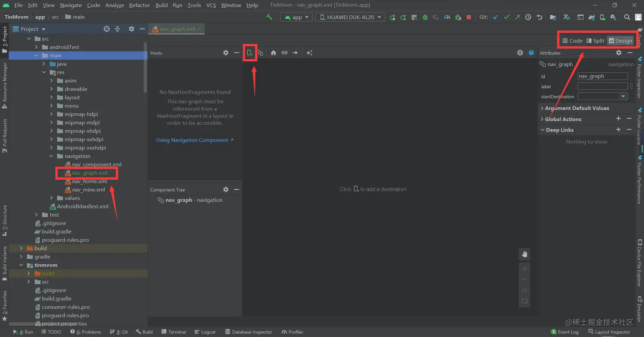Click the Nested Graph icon
The height and width of the screenshot is (337, 644).
[x=260, y=53]
